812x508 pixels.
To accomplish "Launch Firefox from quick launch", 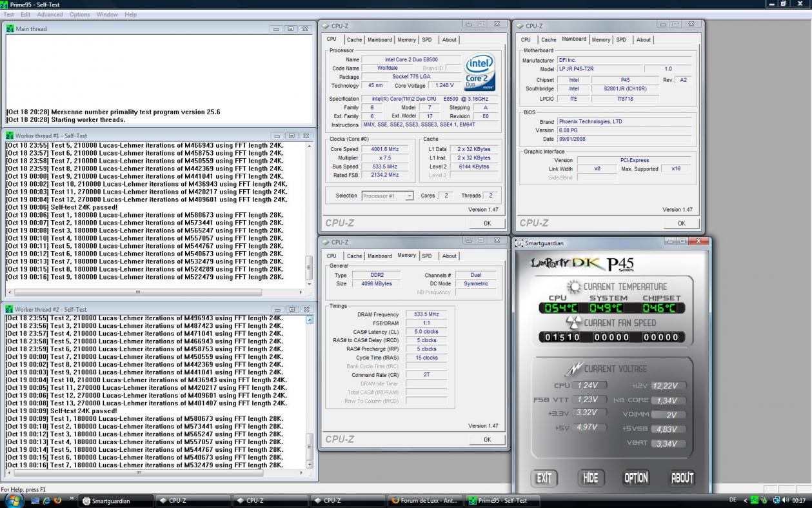I will [57, 501].
